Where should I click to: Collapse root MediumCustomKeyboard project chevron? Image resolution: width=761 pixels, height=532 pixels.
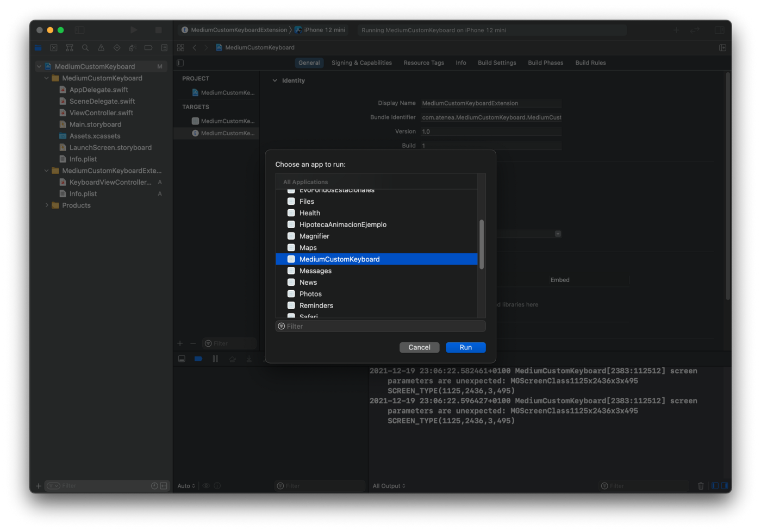pos(39,67)
